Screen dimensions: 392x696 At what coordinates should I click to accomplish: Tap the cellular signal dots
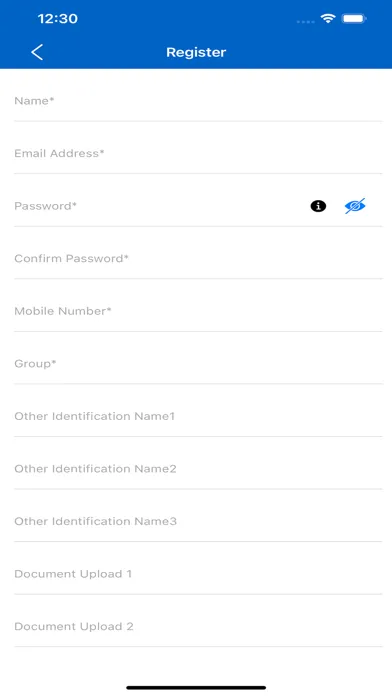point(305,21)
